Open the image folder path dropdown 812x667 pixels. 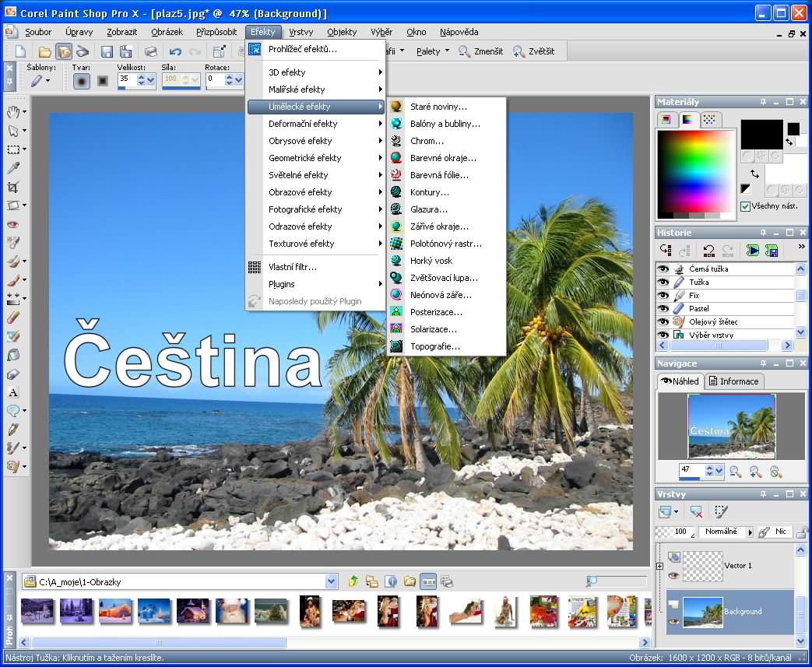[x=331, y=581]
